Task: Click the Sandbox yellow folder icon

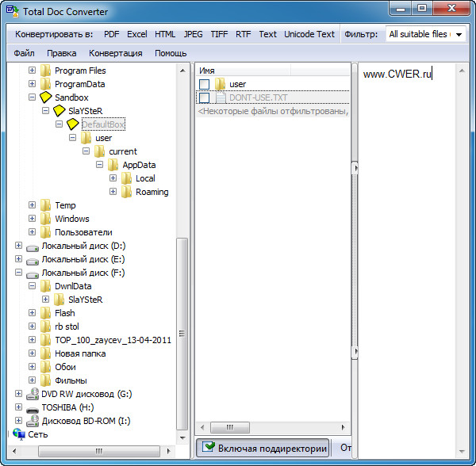Action: (x=46, y=97)
